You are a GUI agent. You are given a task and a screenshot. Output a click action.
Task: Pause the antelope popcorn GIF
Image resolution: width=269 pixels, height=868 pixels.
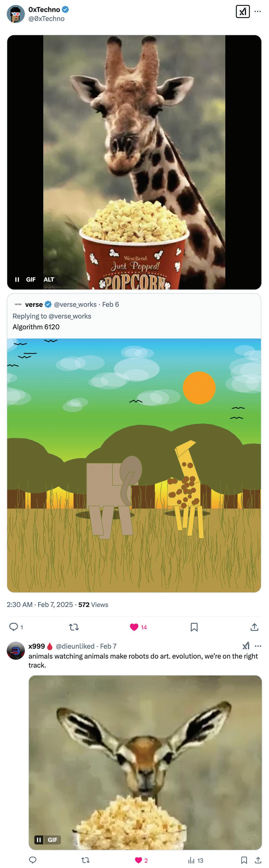39,840
